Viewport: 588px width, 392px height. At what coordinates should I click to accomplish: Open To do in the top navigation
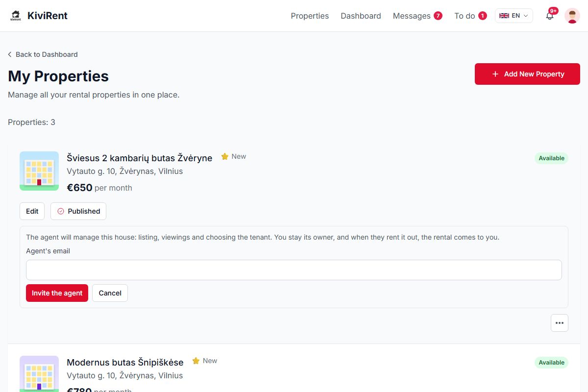tap(465, 16)
